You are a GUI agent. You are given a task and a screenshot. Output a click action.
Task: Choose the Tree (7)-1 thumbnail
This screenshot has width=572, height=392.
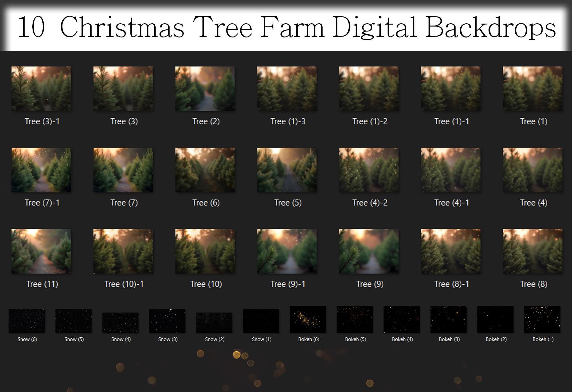click(x=41, y=170)
